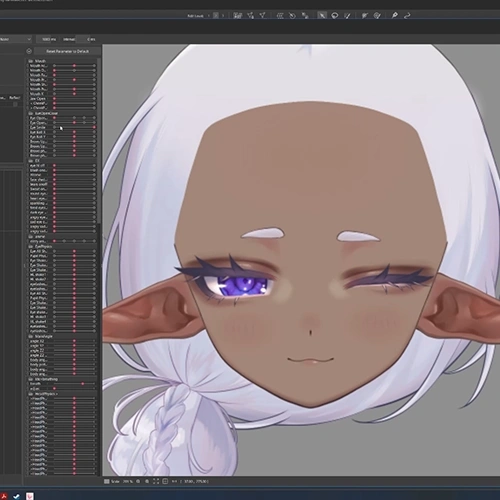Viewport: 500px width, 500px height.
Task: Click the pink app icon in taskbar
Action: click(30, 496)
